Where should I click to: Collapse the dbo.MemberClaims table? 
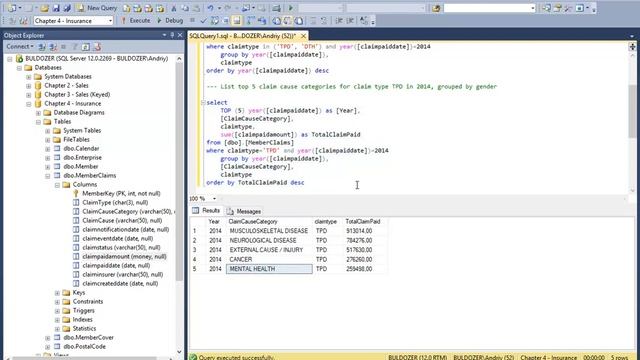[x=48, y=176]
